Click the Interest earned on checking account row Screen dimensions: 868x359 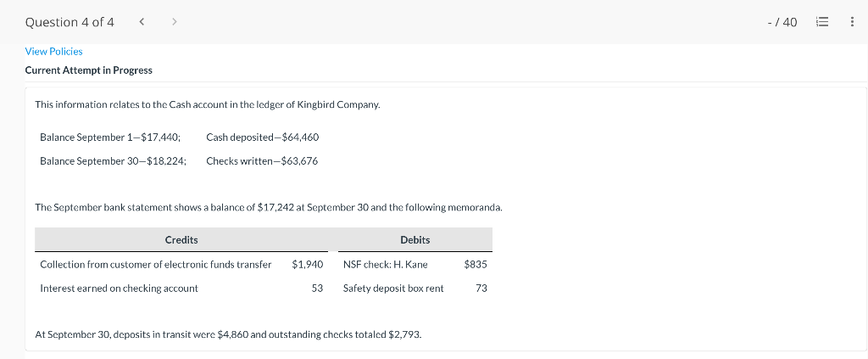(119, 289)
